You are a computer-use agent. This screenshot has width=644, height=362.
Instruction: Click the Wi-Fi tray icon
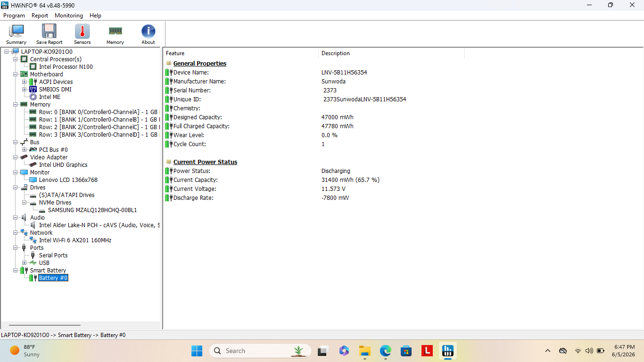point(578,351)
